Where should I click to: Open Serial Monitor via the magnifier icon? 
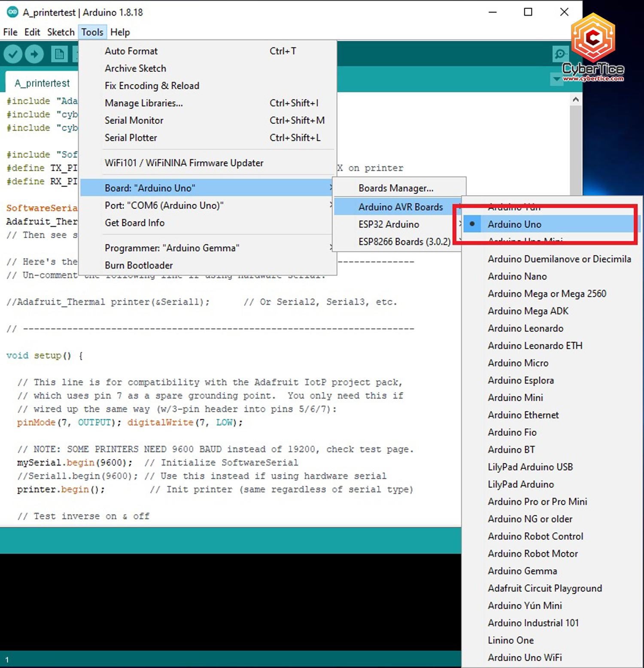[x=559, y=54]
